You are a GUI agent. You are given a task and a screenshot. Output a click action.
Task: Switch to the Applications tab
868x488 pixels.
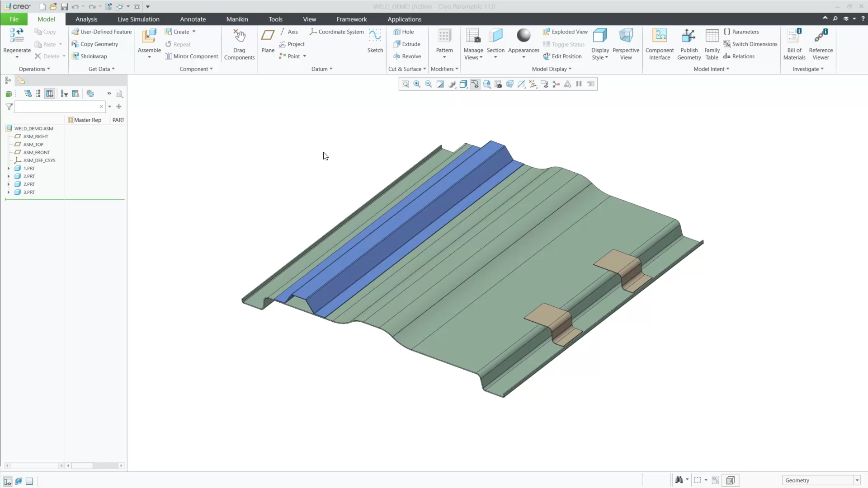pos(404,19)
